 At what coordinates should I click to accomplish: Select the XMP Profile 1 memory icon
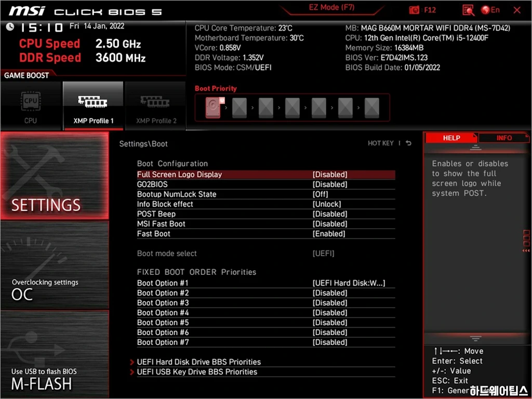pos(92,101)
